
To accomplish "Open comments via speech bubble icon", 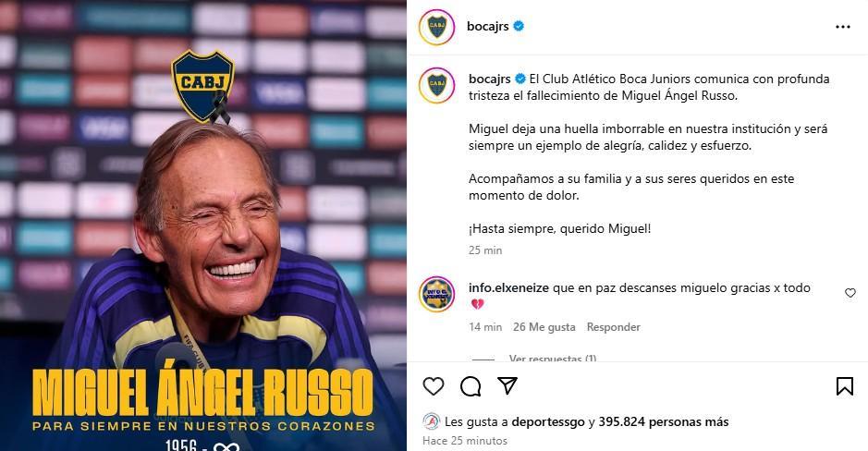I will (471, 386).
